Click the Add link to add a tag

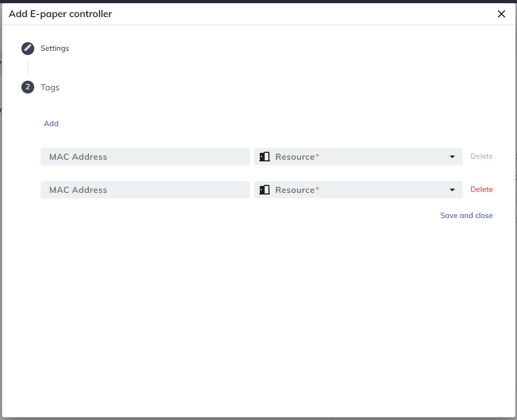pos(51,123)
